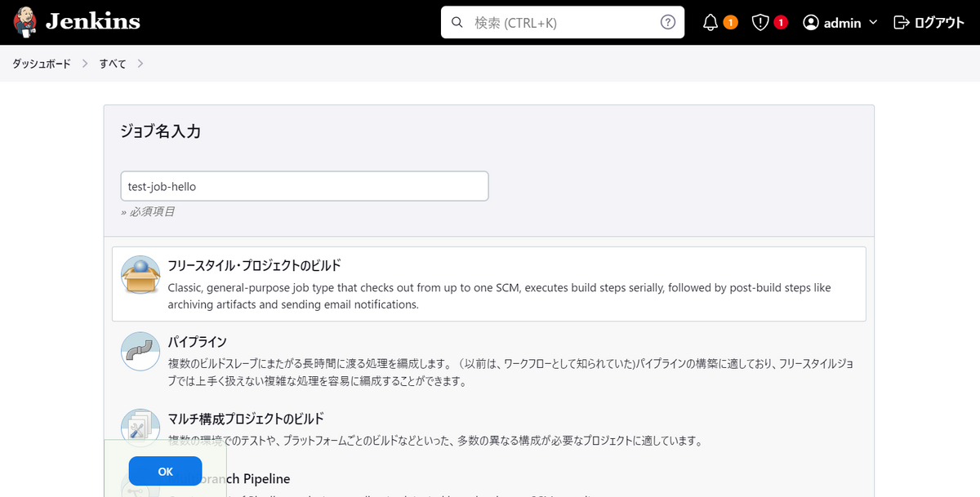
Task: Open security warnings shield icon
Action: tap(760, 23)
